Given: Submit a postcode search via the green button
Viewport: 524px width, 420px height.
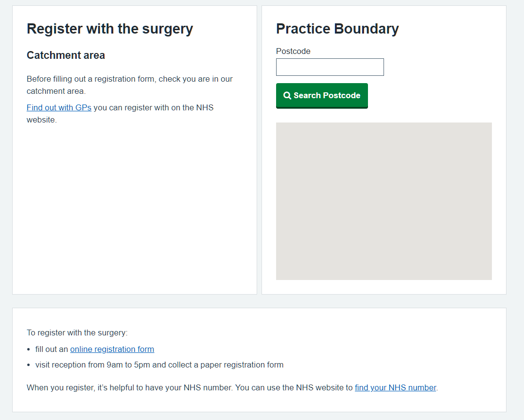Looking at the screenshot, I should (x=322, y=95).
